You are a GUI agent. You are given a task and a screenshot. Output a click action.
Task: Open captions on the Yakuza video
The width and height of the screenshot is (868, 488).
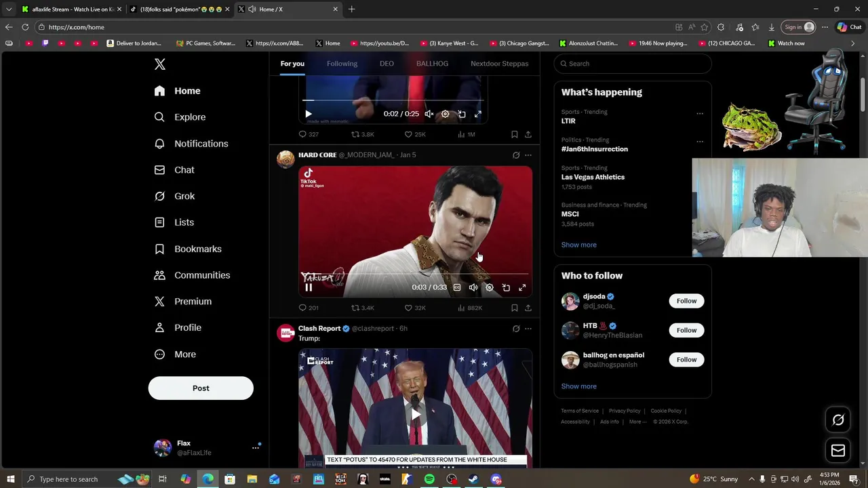457,287
